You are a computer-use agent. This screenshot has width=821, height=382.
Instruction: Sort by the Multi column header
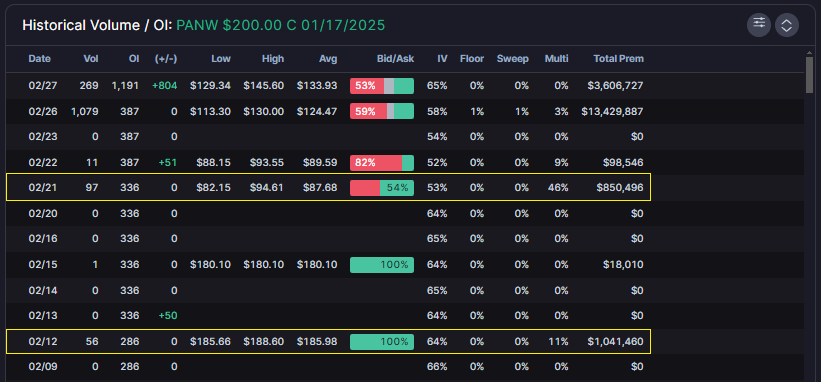556,59
